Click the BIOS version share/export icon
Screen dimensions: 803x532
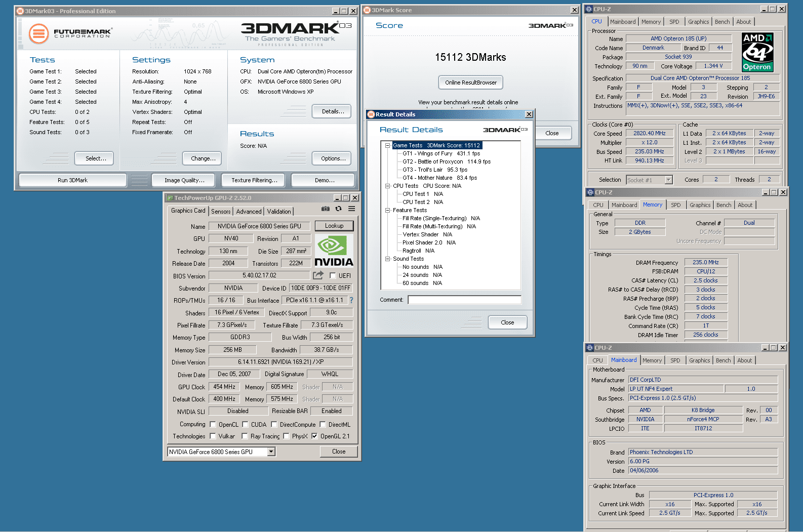pos(318,275)
